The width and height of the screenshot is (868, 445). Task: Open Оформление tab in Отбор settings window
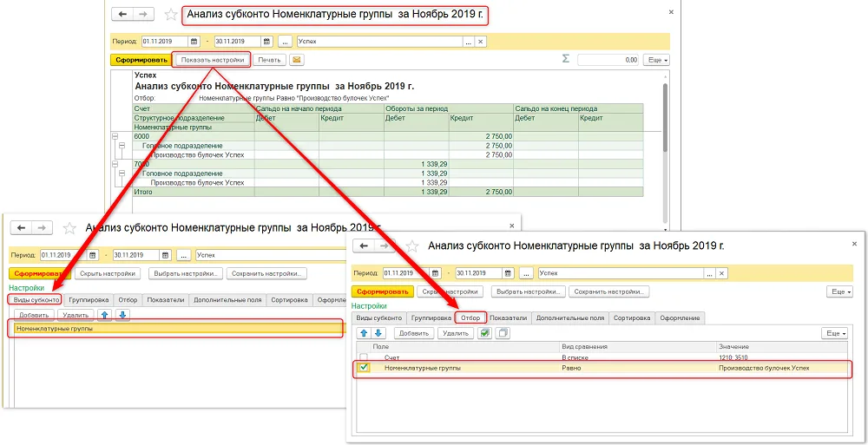point(680,317)
